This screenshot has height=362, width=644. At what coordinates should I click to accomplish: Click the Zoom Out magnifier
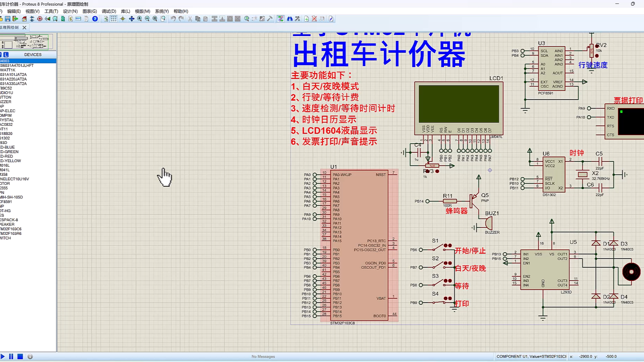click(147, 19)
